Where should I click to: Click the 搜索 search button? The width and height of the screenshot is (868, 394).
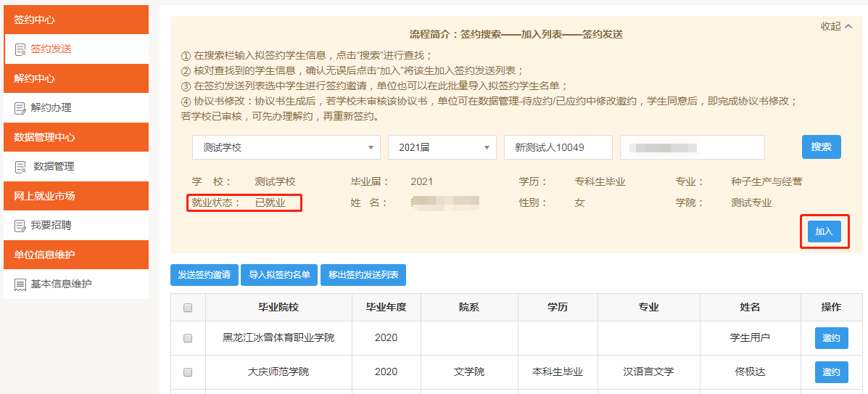(821, 147)
